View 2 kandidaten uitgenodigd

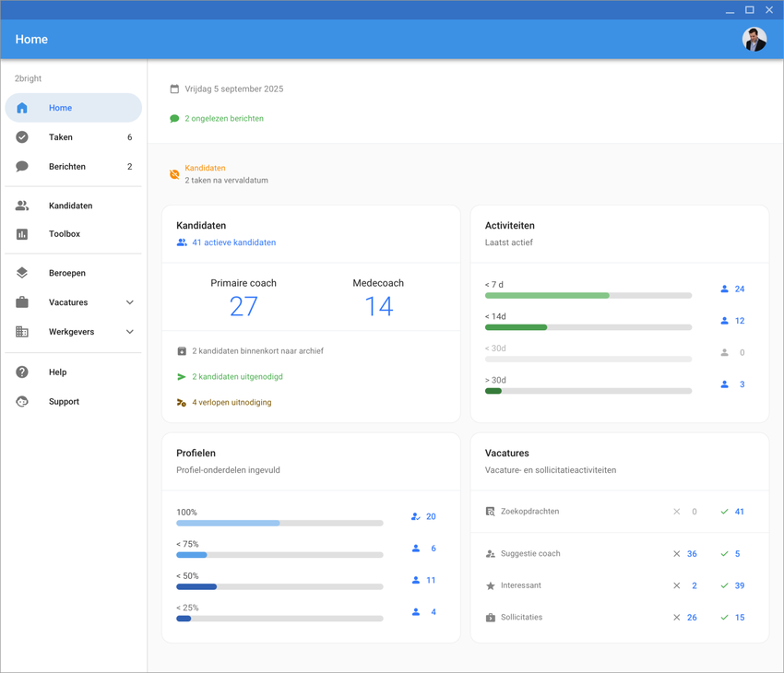pos(237,377)
